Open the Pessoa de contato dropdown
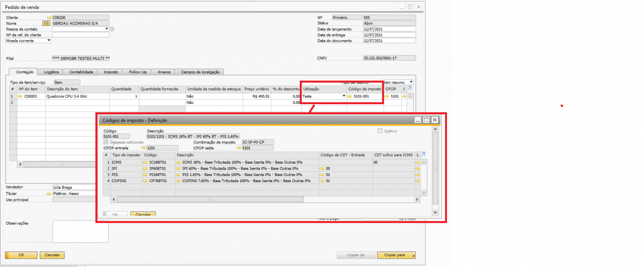This screenshot has width=644, height=267. click(107, 29)
